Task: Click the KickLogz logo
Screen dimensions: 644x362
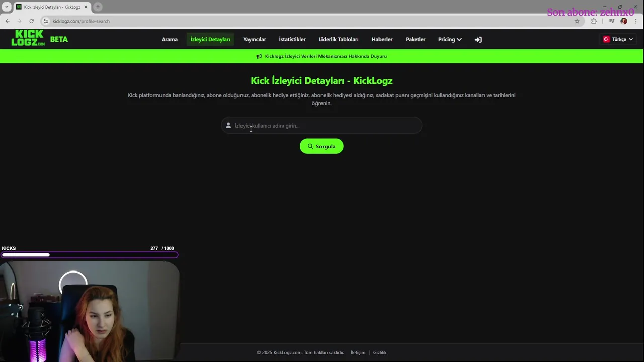Action: coord(28,38)
